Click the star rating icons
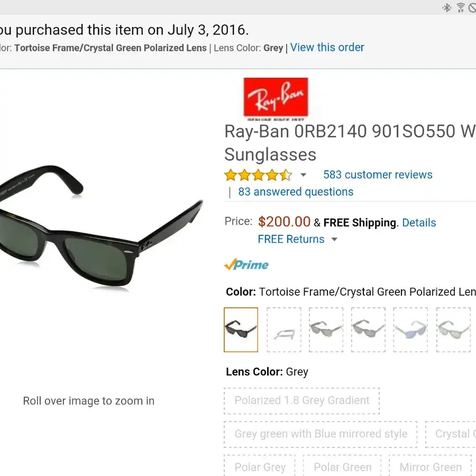The image size is (476, 476). pyautogui.click(x=258, y=175)
